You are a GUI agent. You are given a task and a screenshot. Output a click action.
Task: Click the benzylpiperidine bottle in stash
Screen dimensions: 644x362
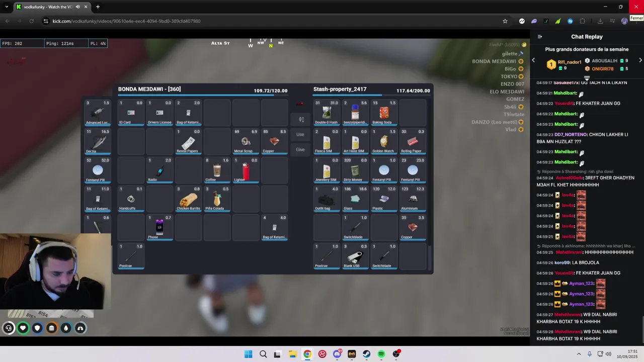[x=355, y=112]
